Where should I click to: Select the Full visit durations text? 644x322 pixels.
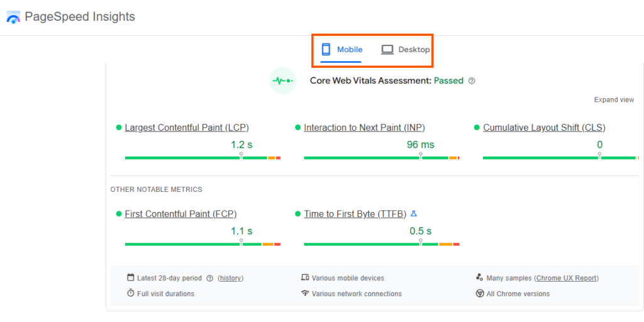coord(166,294)
